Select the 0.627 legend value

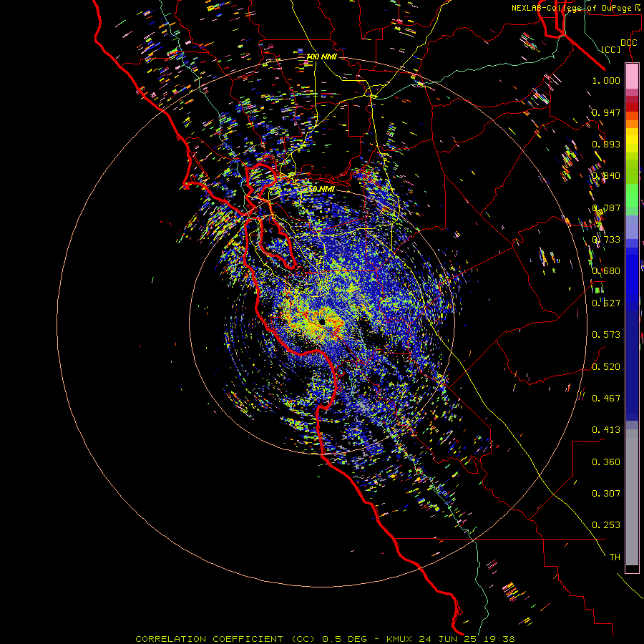[x=606, y=303]
